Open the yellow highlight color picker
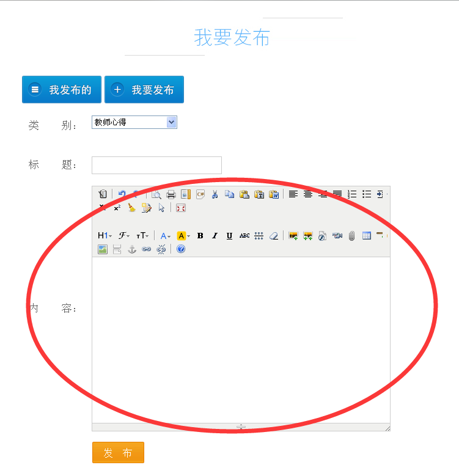This screenshot has width=459, height=476. click(x=183, y=236)
